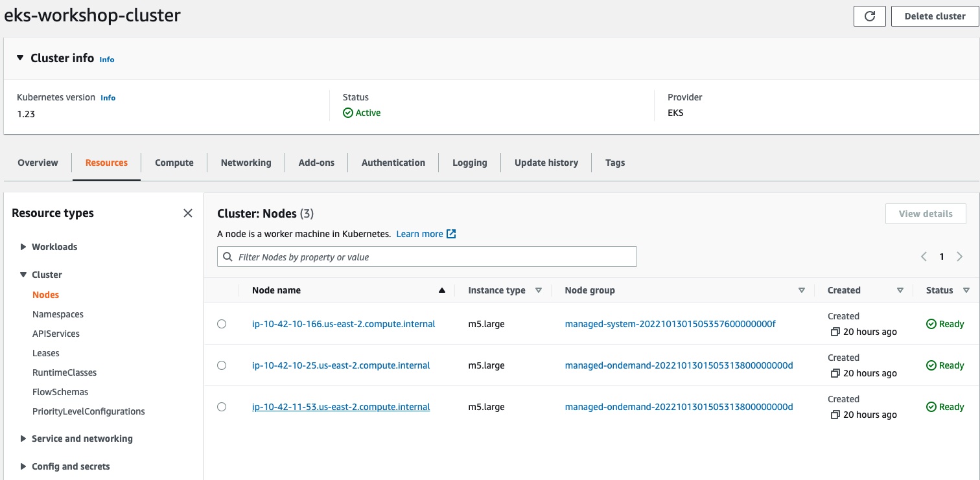Screen dimensions: 980x480
Task: Go to next page of nodes
Action: coord(960,257)
